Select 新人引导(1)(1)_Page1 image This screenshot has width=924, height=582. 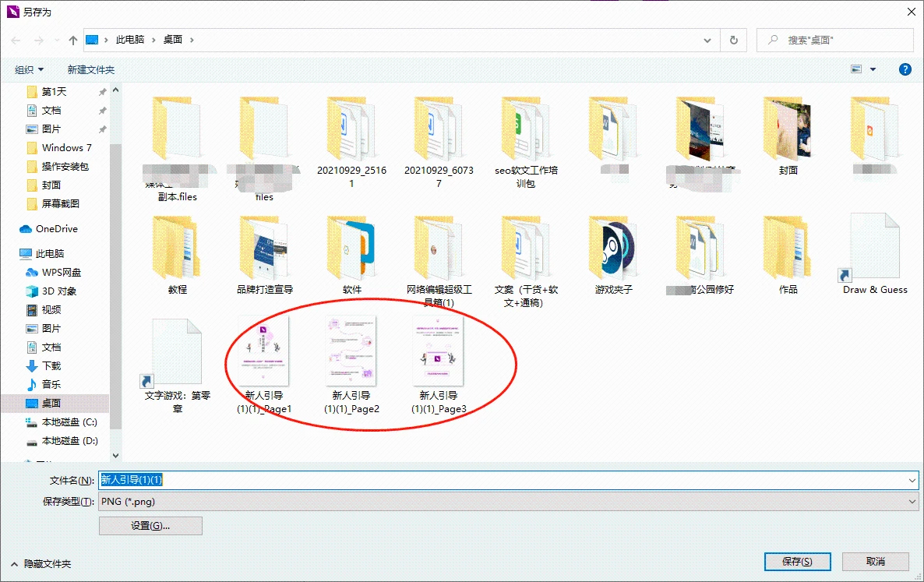point(264,365)
